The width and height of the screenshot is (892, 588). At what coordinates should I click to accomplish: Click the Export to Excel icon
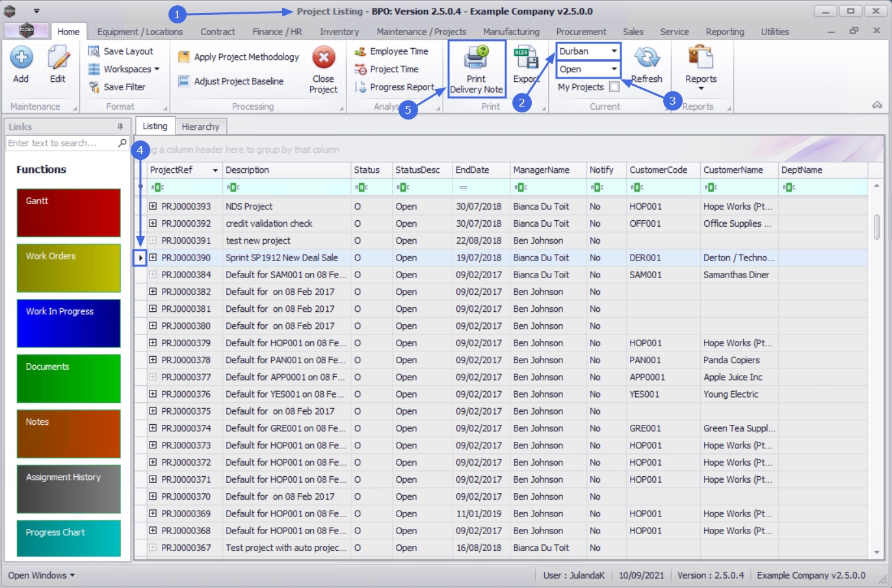[525, 58]
